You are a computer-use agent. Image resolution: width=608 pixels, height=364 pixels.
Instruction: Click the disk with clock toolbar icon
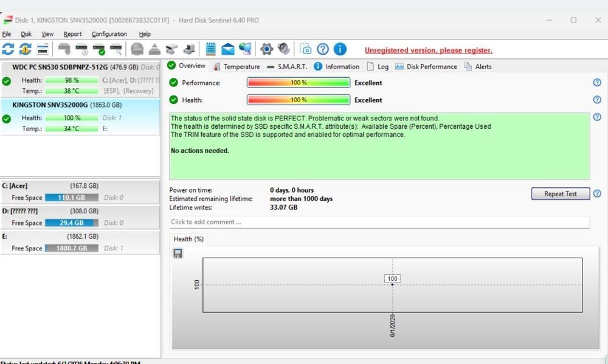click(82, 49)
